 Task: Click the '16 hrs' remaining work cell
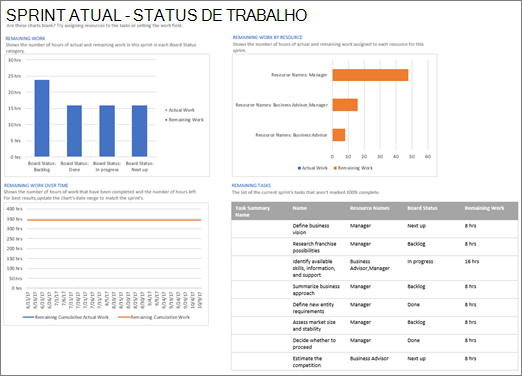tap(472, 261)
